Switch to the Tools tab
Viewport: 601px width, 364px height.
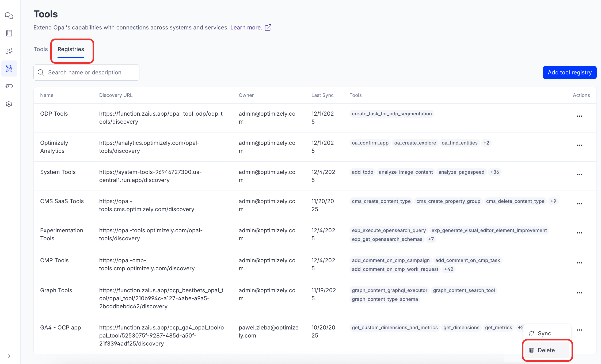click(41, 49)
